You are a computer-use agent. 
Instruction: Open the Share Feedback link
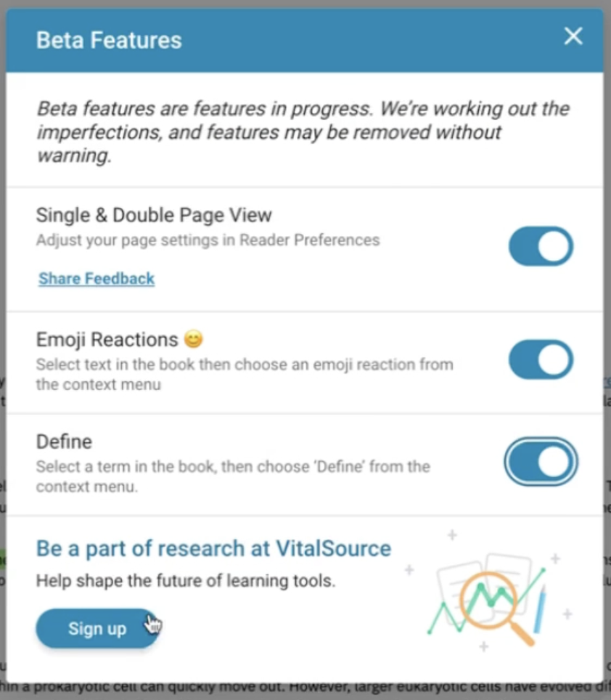(x=97, y=279)
